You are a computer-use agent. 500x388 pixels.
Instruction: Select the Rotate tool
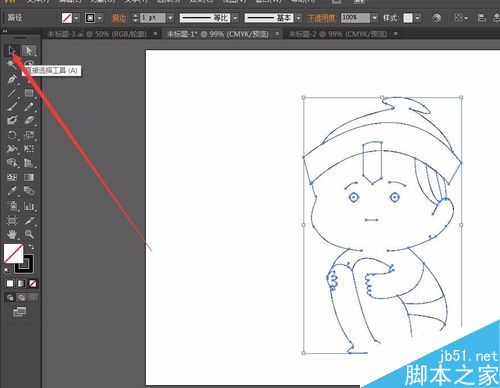tap(12, 135)
